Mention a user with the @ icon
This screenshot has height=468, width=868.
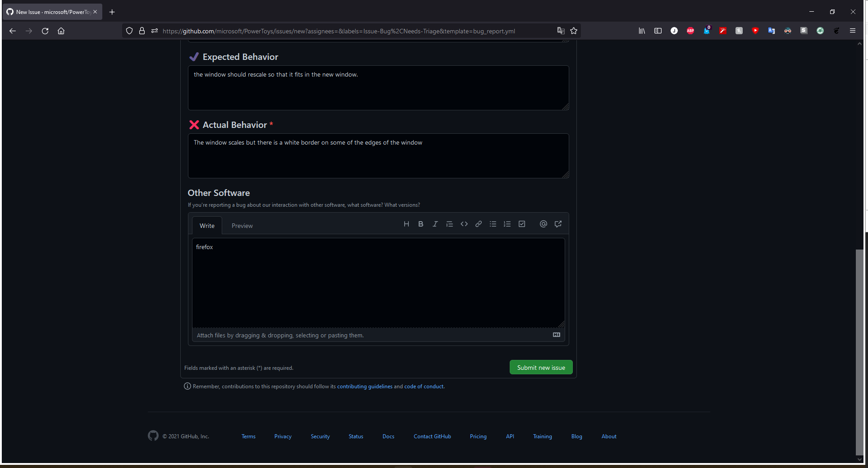pos(543,224)
